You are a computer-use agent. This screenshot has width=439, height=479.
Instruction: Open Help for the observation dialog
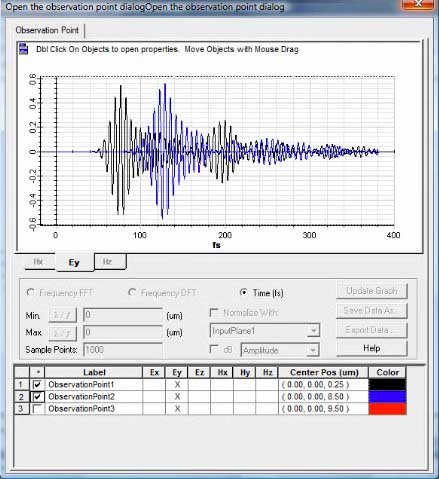pyautogui.click(x=372, y=348)
